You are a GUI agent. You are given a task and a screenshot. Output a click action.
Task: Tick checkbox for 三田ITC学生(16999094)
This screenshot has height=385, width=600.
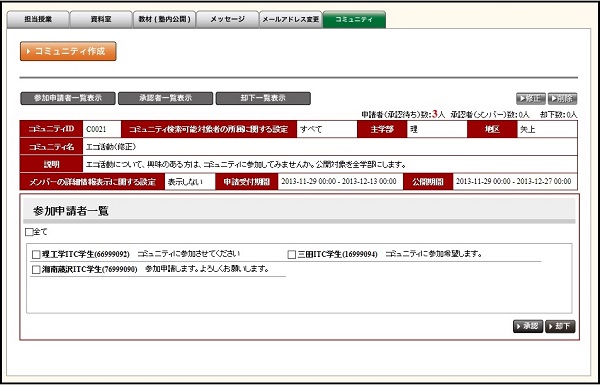click(x=292, y=254)
